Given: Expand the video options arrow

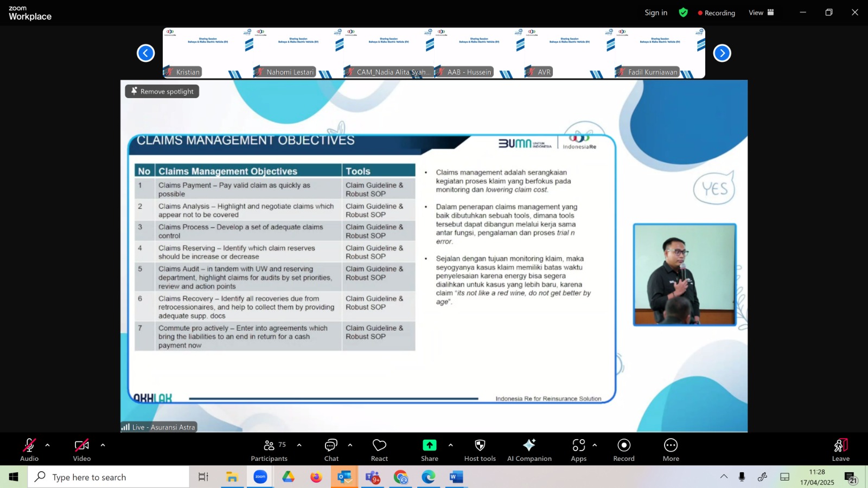Looking at the screenshot, I should point(103,445).
